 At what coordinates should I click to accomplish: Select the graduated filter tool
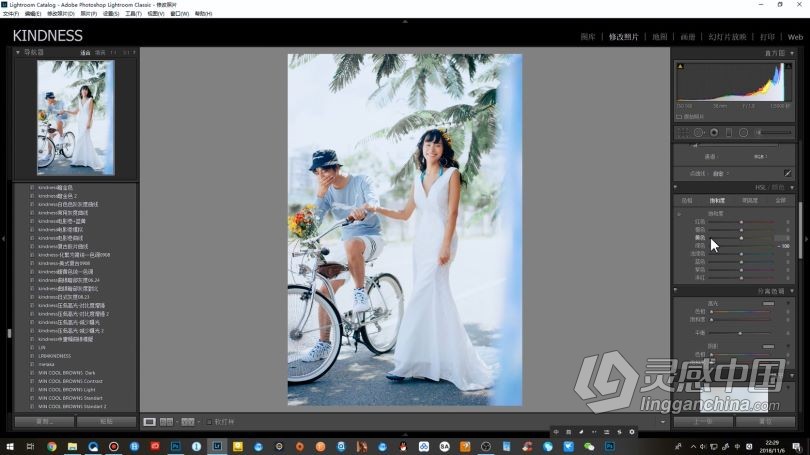728,132
